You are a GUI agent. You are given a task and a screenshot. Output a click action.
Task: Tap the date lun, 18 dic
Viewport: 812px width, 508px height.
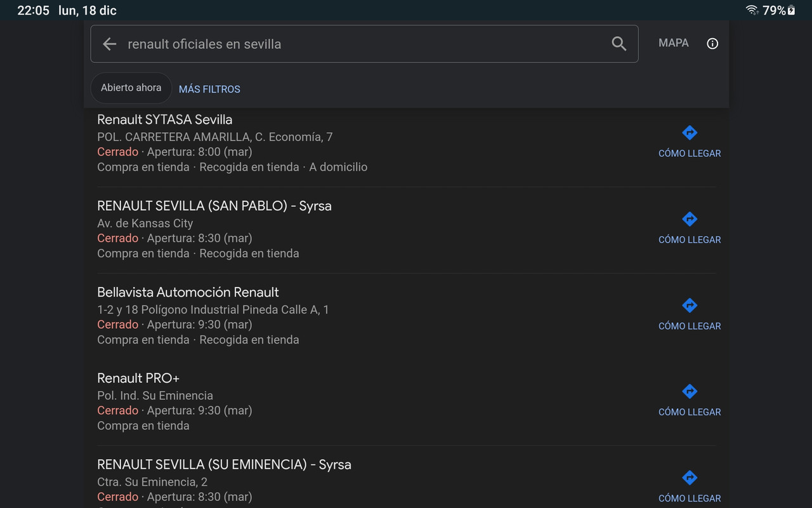88,10
